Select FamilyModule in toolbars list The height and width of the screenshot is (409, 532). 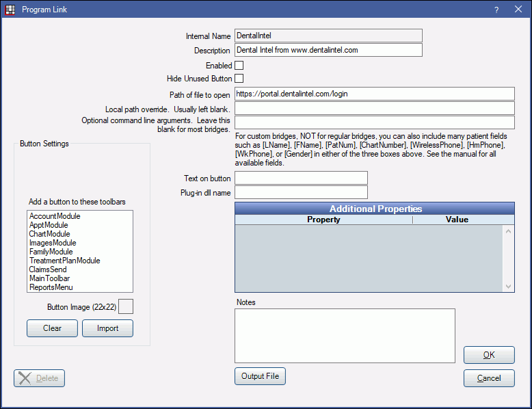pyautogui.click(x=80, y=252)
